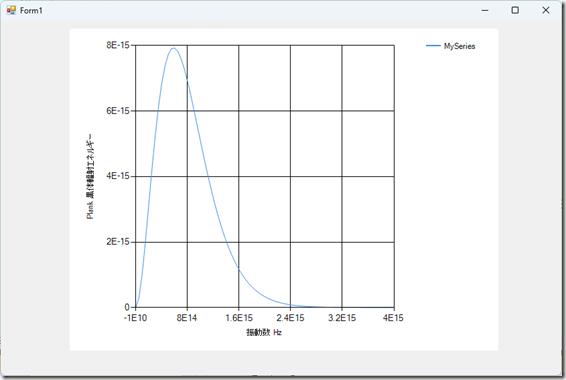
Task: Click the peak of the blue curve
Action: 174,48
